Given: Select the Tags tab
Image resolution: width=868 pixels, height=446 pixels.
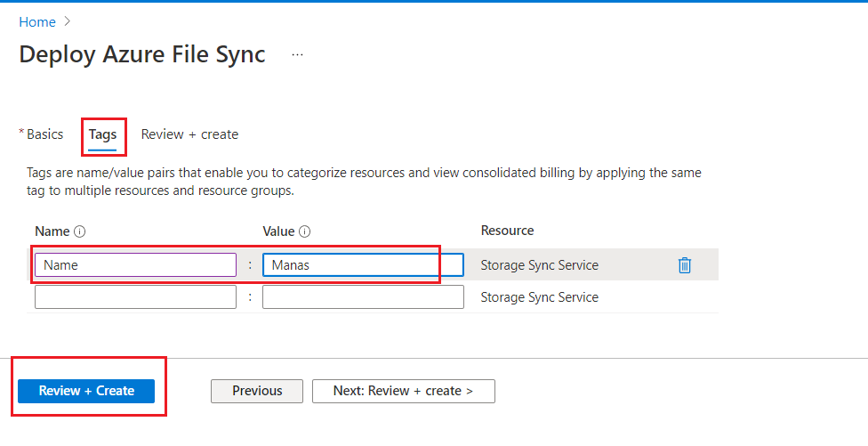Looking at the screenshot, I should coord(102,134).
